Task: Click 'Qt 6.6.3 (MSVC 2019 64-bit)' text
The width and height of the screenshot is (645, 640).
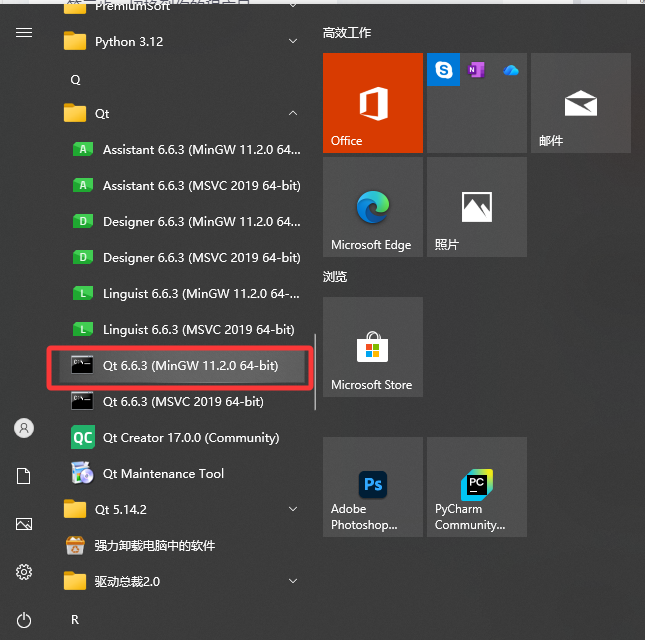Action: point(183,401)
